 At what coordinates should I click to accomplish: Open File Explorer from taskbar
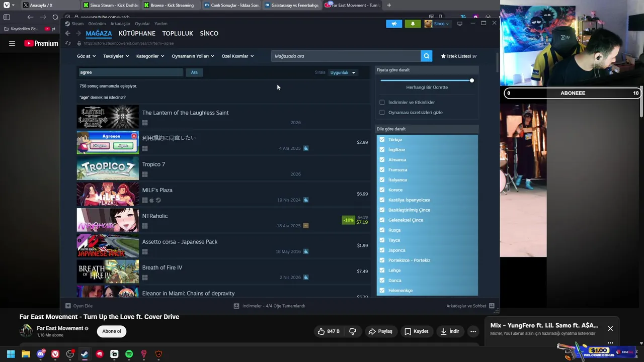pyautogui.click(x=26, y=354)
